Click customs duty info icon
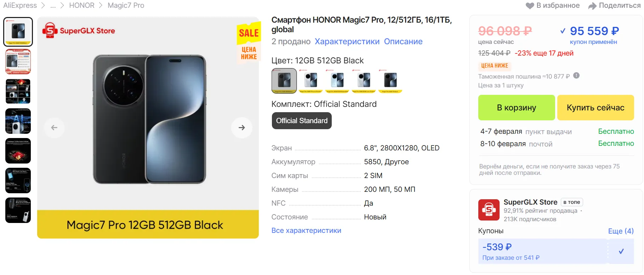This screenshot has width=644, height=275. (576, 75)
